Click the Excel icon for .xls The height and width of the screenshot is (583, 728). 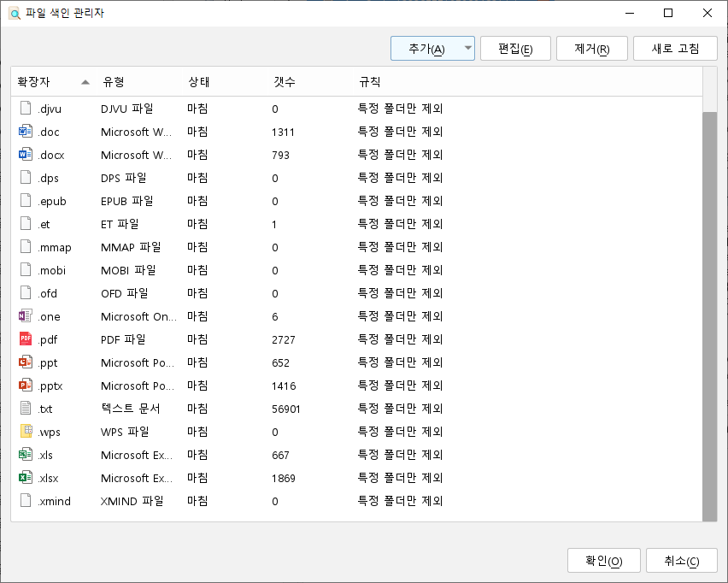[26, 454]
